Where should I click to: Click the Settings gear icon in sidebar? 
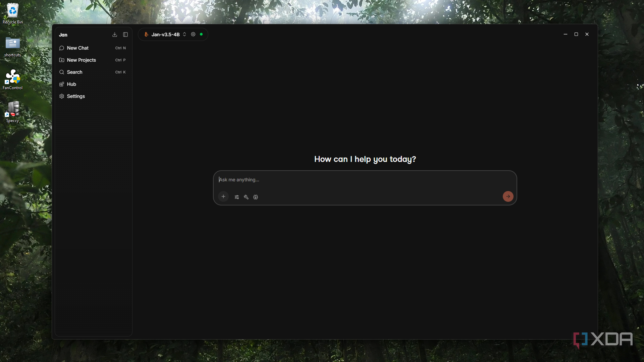coord(62,96)
